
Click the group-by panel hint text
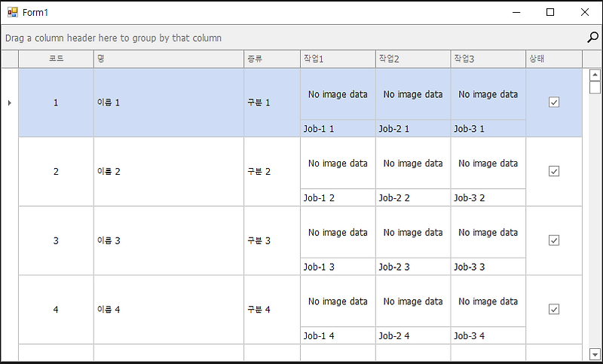114,38
